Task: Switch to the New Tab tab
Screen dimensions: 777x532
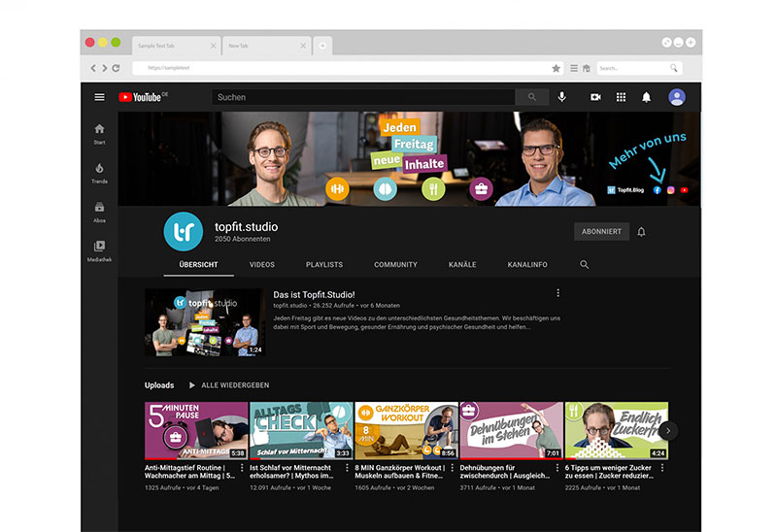Action: [267, 46]
